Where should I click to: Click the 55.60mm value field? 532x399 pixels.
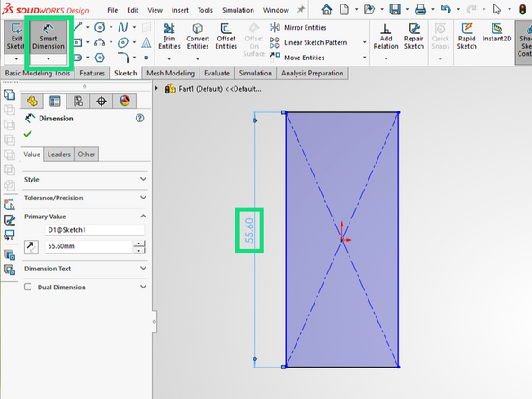coord(89,246)
